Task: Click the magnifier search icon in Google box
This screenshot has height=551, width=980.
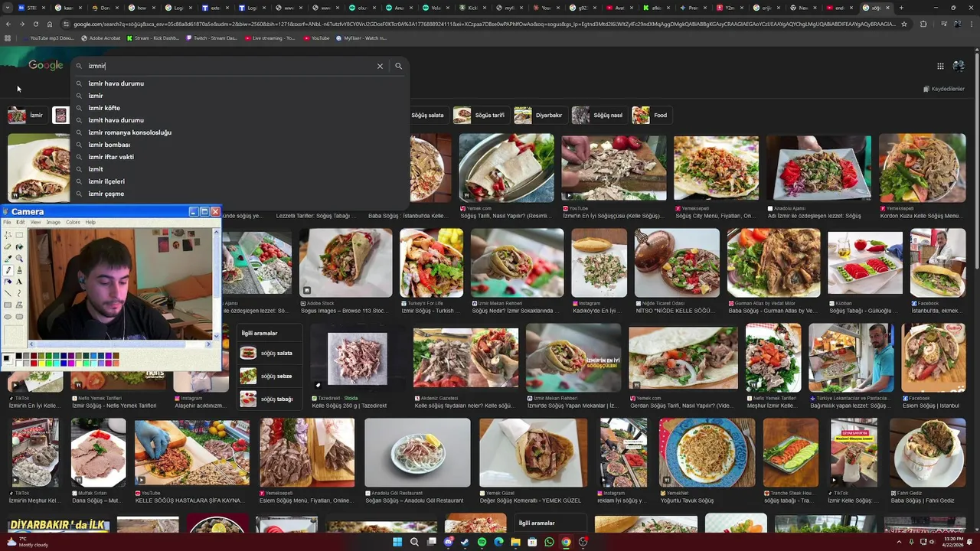Action: click(398, 66)
